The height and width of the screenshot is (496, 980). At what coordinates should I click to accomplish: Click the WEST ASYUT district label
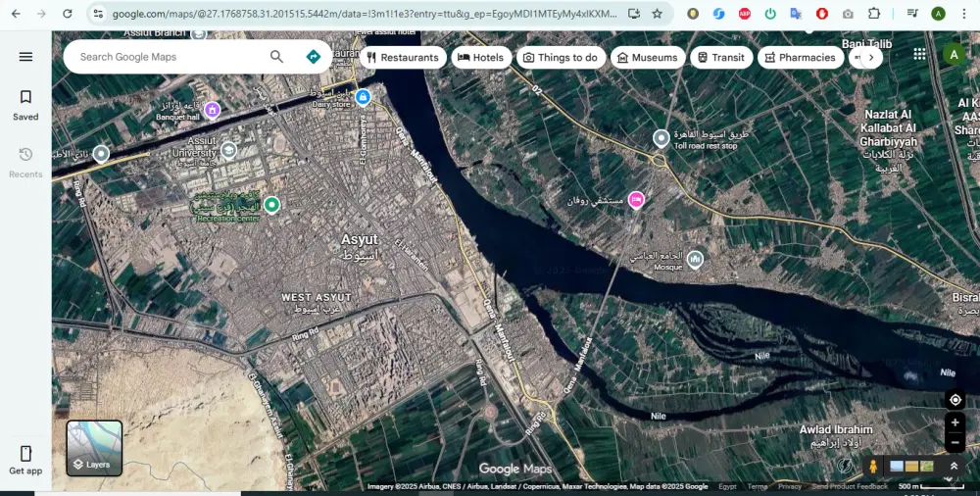(317, 303)
